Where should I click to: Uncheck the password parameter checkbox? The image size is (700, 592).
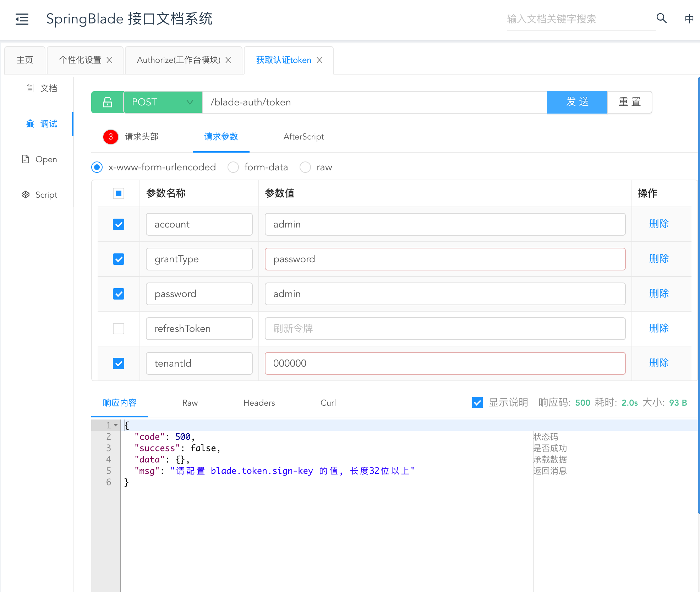119,294
